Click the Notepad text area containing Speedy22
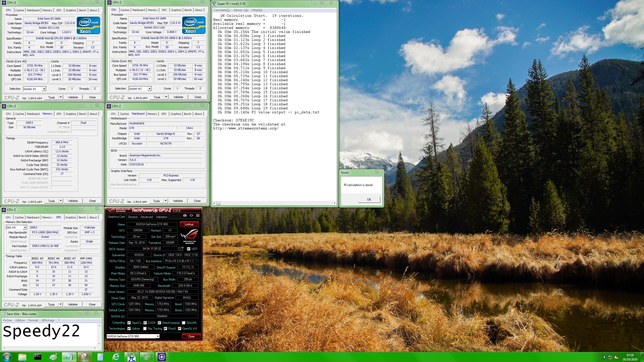Image resolution: width=644 pixels, height=362 pixels. pyautogui.click(x=50, y=335)
